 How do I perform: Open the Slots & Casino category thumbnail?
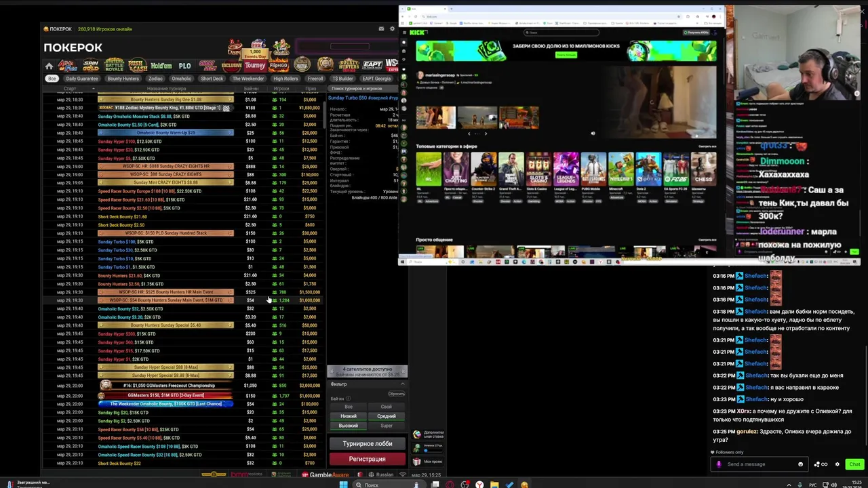[x=538, y=169]
